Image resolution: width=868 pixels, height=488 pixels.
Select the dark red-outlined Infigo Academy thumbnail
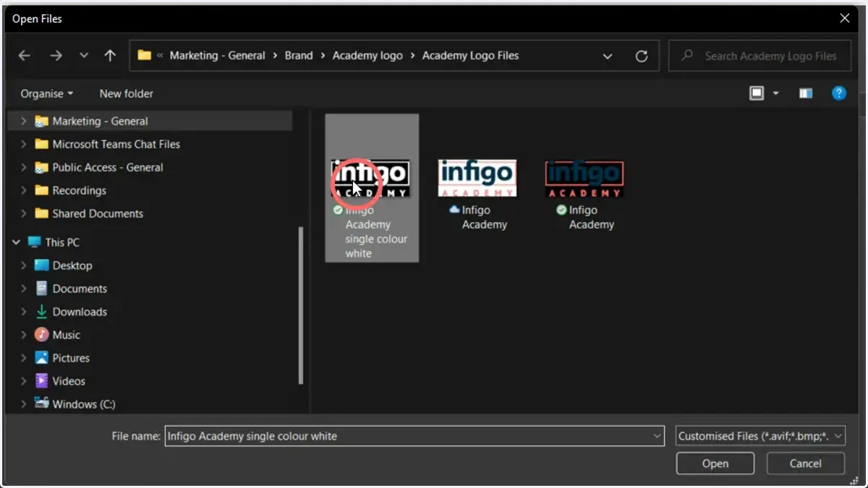pos(584,179)
